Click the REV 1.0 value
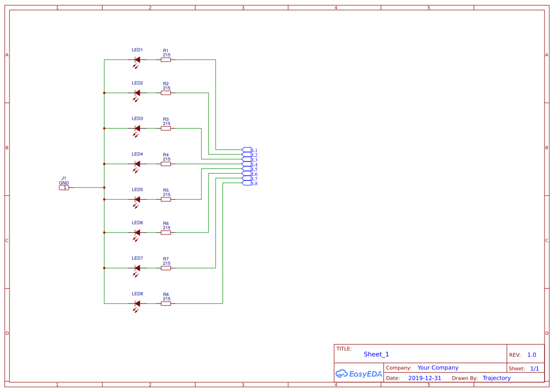Viewport: 554px width, 392px height. (531, 355)
